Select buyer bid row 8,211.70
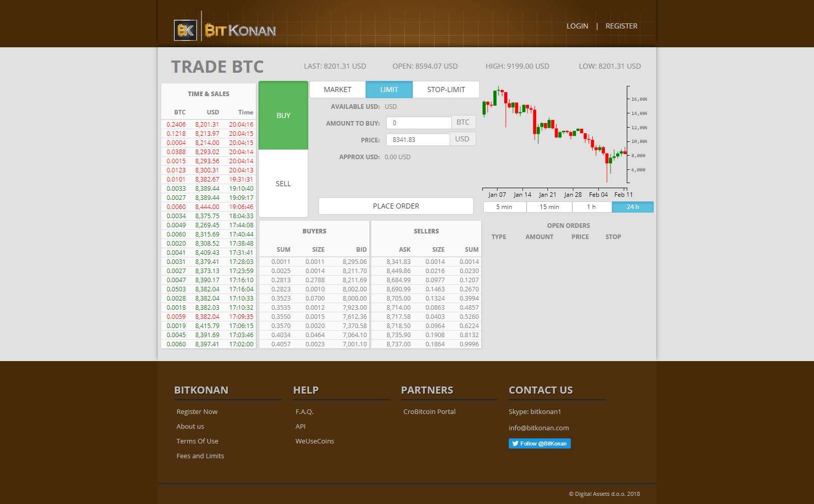The width and height of the screenshot is (814, 504). tap(314, 271)
